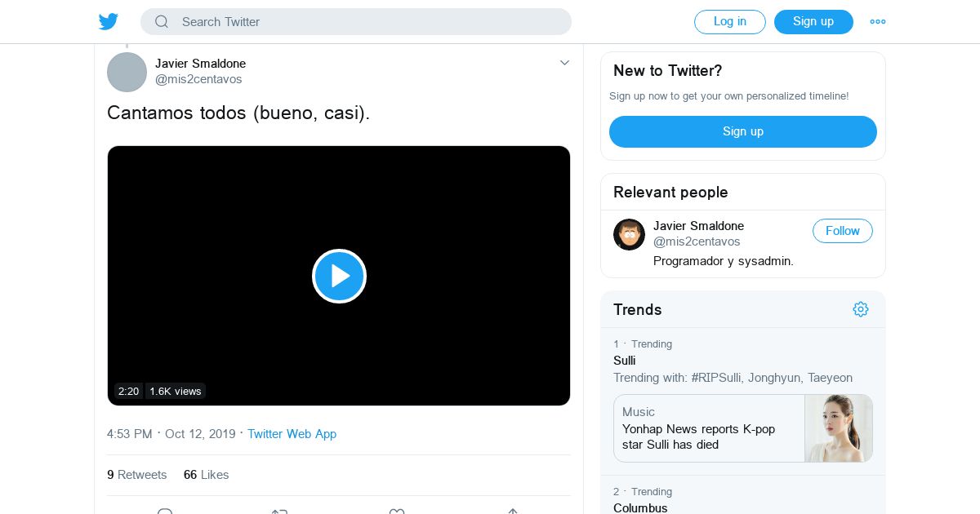Viewport: 980px width, 514px height.
Task: Click Follow for Javier Smaldone
Action: [842, 231]
